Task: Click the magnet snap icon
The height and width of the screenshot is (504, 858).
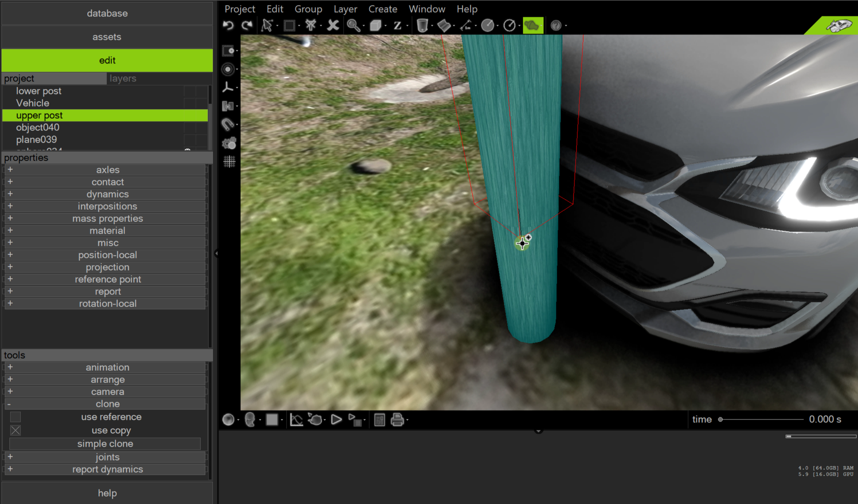Action: (228, 124)
